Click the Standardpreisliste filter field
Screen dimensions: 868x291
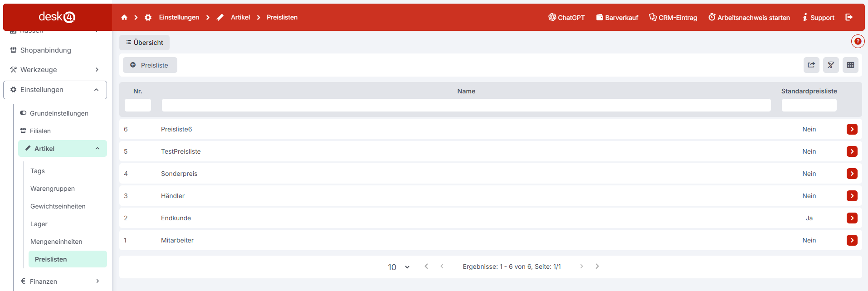pos(809,105)
